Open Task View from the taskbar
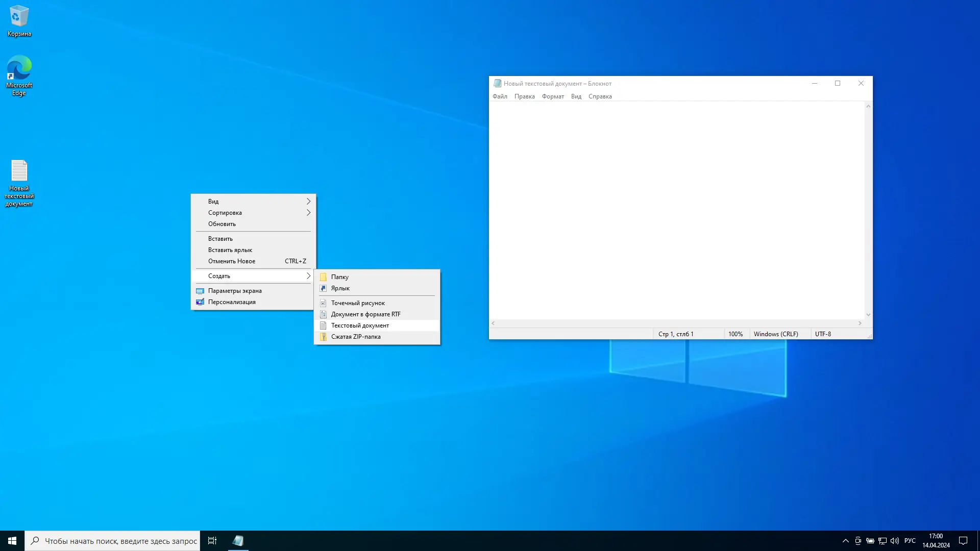The image size is (980, 551). [212, 541]
